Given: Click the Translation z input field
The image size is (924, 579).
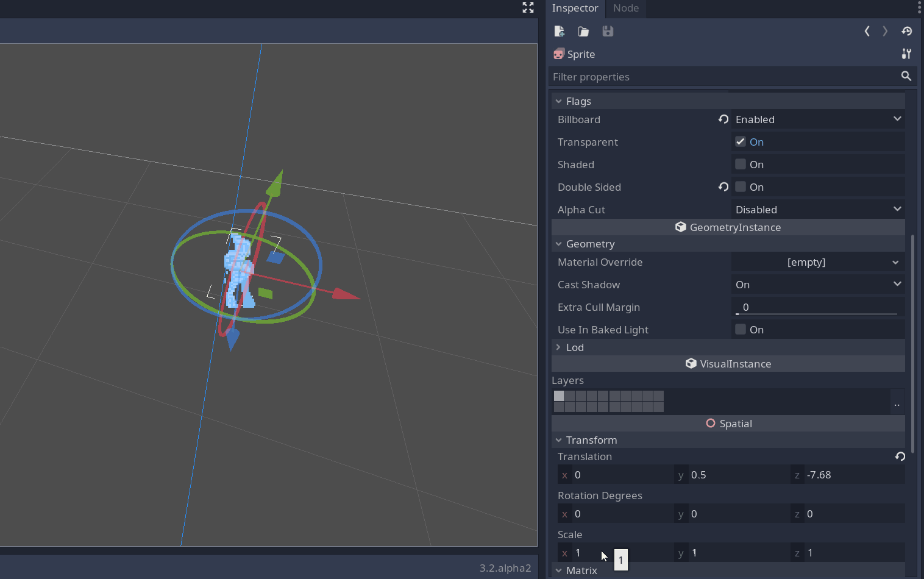Looking at the screenshot, I should (x=853, y=475).
